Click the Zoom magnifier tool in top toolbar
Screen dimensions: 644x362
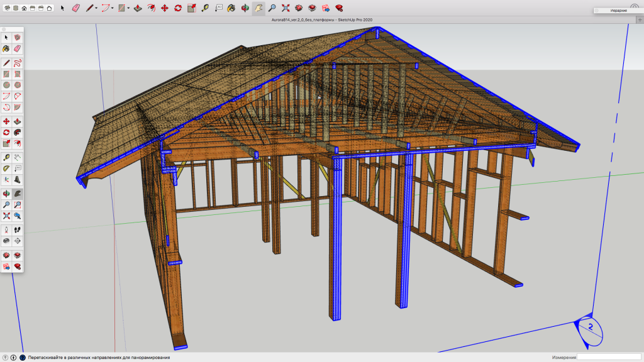[x=272, y=8]
